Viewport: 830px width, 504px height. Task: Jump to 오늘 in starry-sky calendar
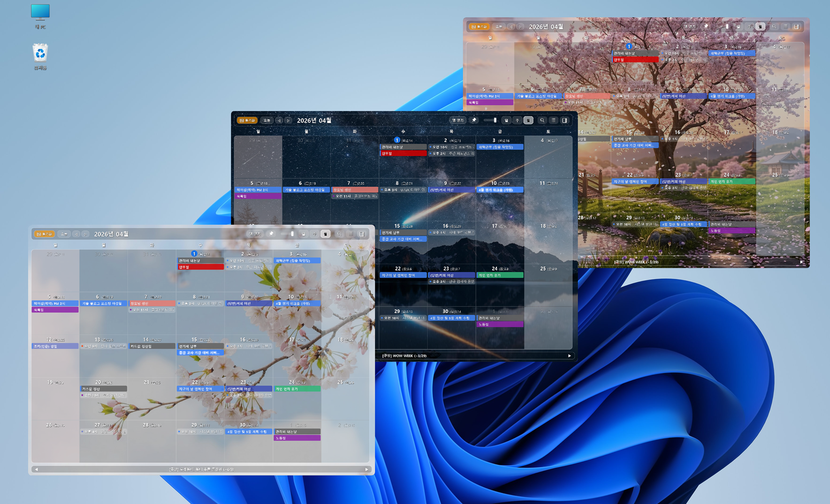point(267,120)
